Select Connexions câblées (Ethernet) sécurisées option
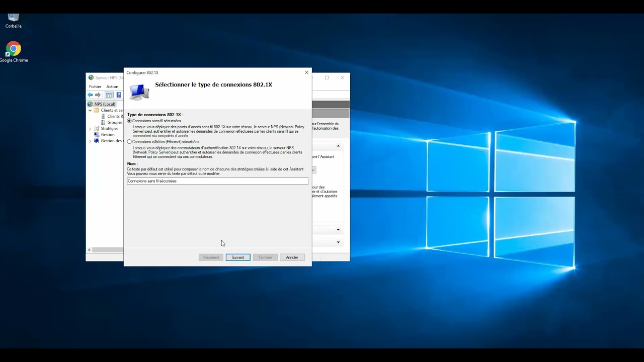 (x=129, y=142)
